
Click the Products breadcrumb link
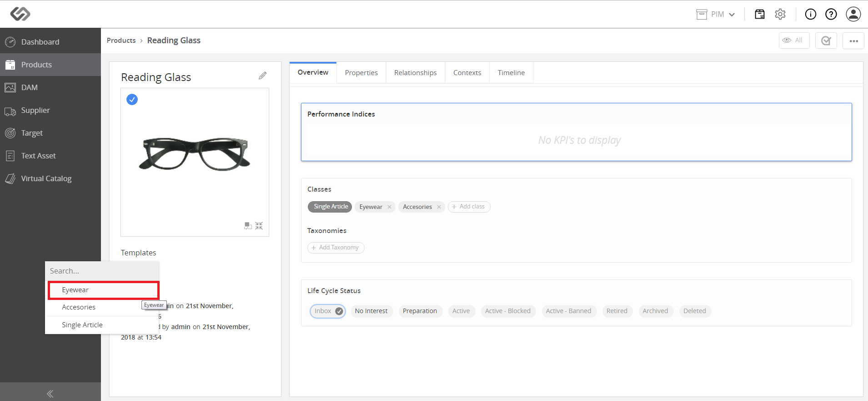(x=121, y=41)
